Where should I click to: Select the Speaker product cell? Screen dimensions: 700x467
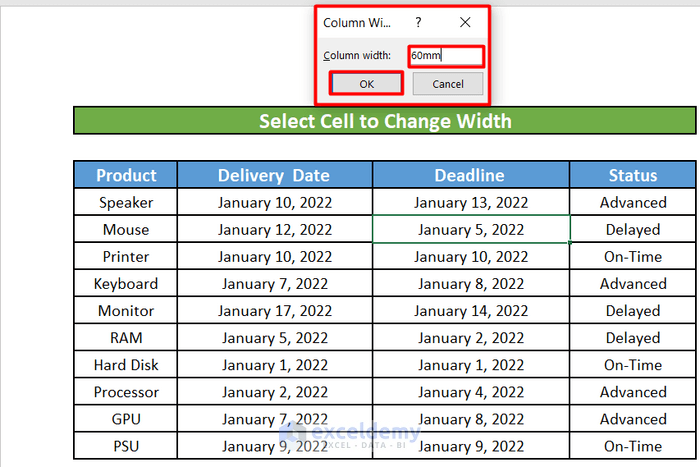tap(126, 202)
